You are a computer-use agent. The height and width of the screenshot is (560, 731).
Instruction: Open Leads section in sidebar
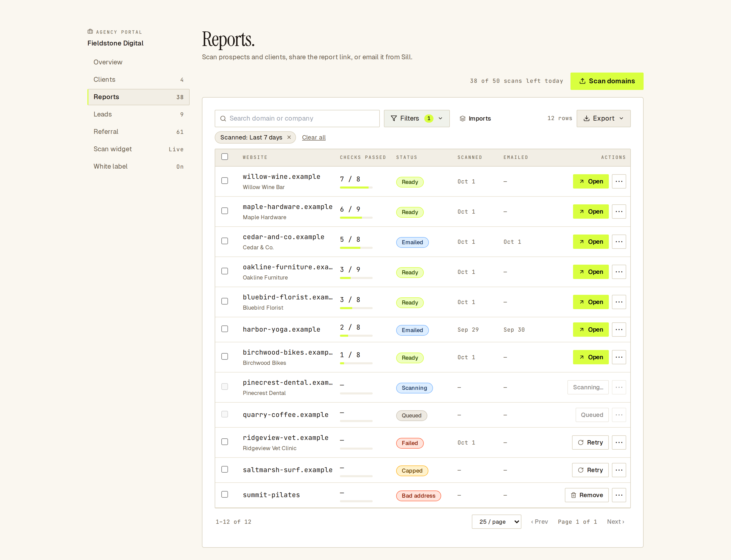138,114
